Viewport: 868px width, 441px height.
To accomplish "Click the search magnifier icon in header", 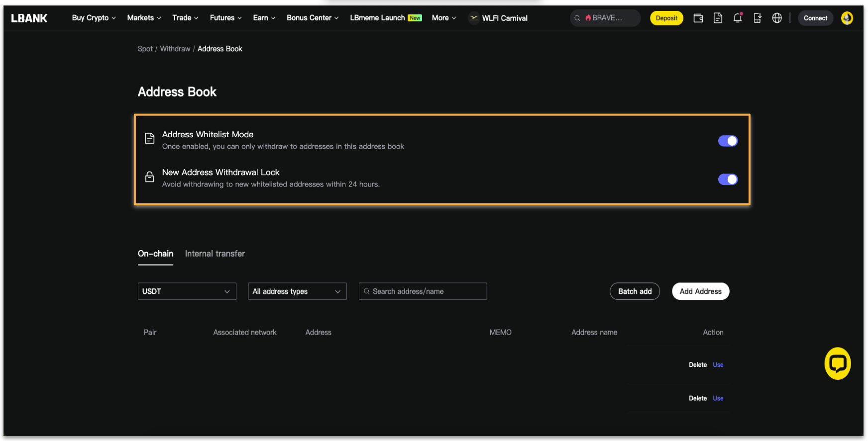I will coord(577,18).
